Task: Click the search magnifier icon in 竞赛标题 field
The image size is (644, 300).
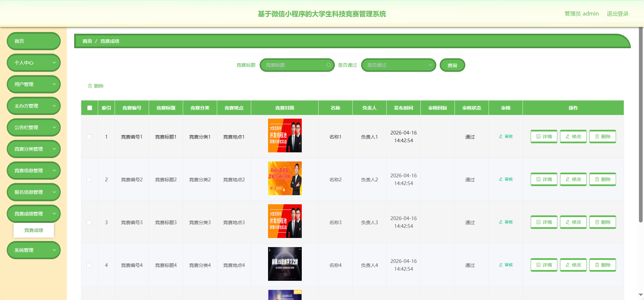Action: click(328, 65)
